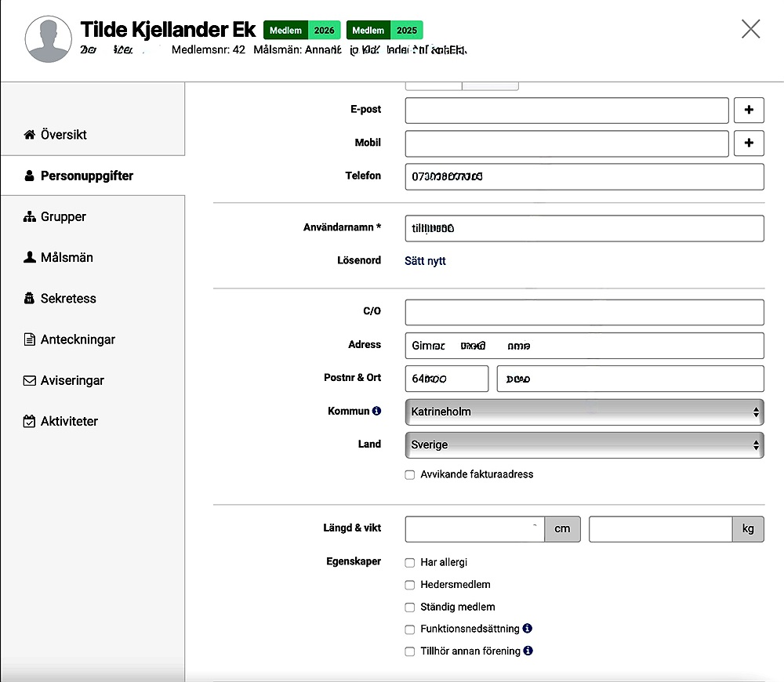This screenshot has height=682, width=784.
Task: Click into the C/O input field
Action: (584, 312)
